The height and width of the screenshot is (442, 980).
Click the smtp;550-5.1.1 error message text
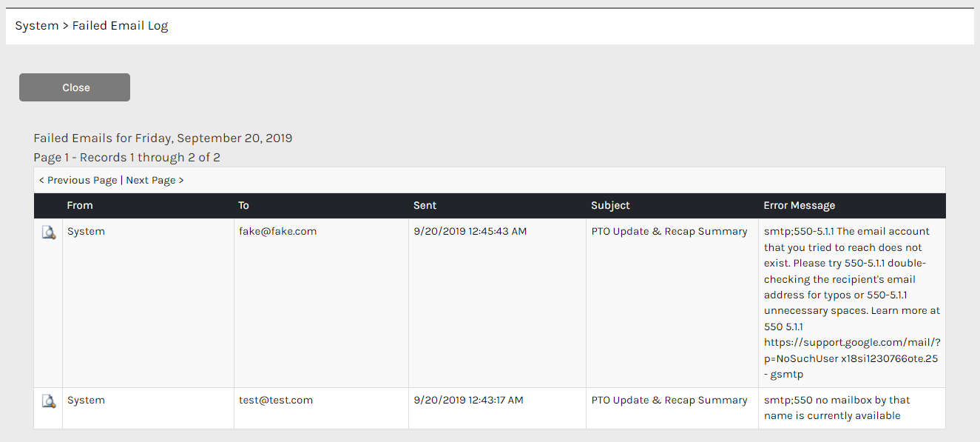click(852, 303)
